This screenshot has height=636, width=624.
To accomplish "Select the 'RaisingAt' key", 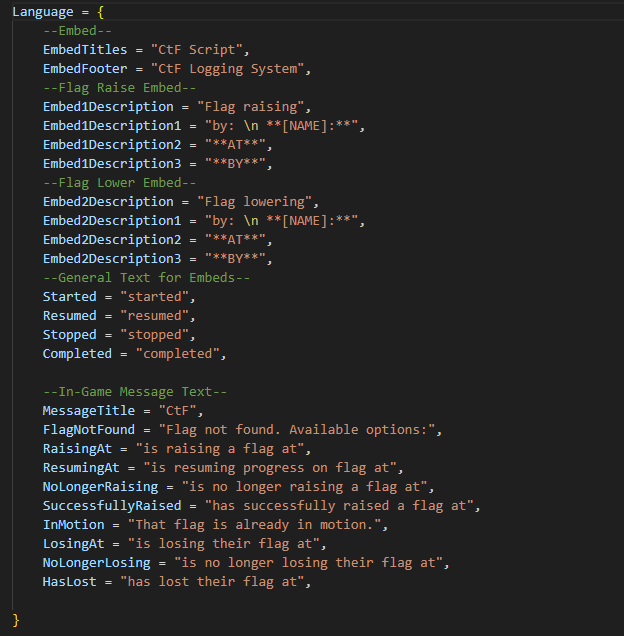I will coord(77,449).
